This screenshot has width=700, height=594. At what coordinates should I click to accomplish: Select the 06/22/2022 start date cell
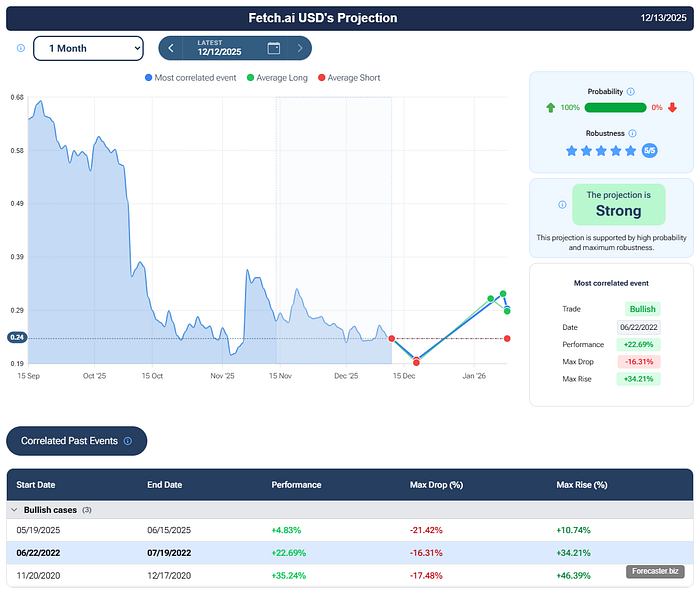coord(38,553)
